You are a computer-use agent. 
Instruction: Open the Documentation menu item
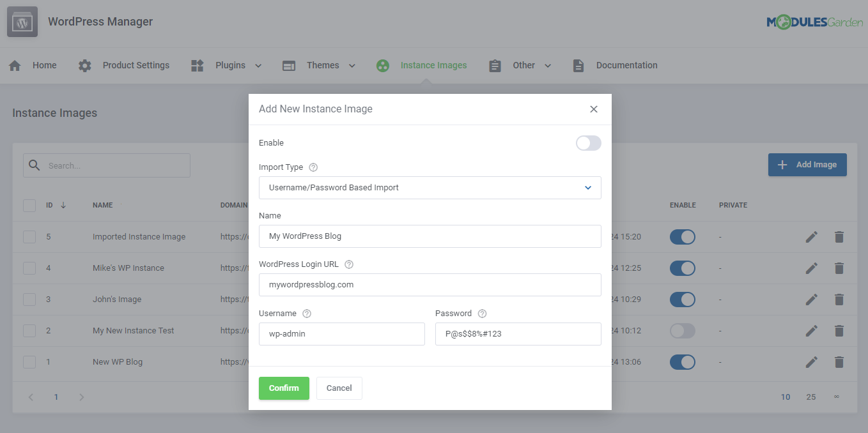(626, 65)
